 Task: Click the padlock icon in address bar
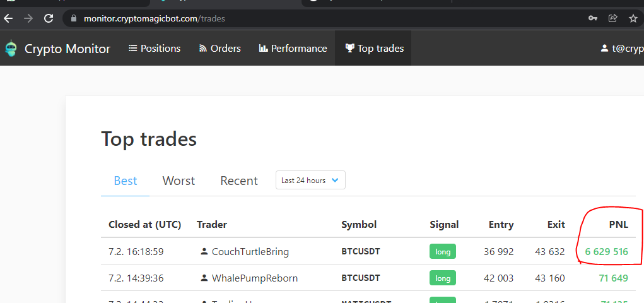click(74, 18)
